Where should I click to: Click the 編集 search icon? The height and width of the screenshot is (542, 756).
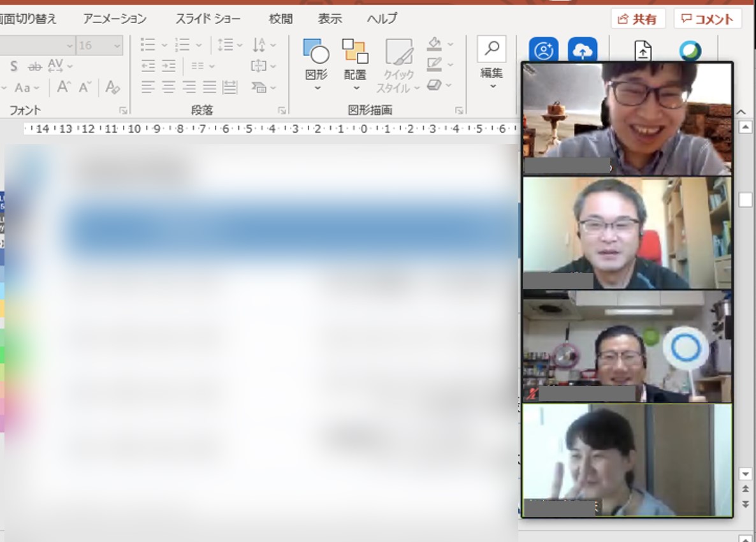tap(491, 49)
